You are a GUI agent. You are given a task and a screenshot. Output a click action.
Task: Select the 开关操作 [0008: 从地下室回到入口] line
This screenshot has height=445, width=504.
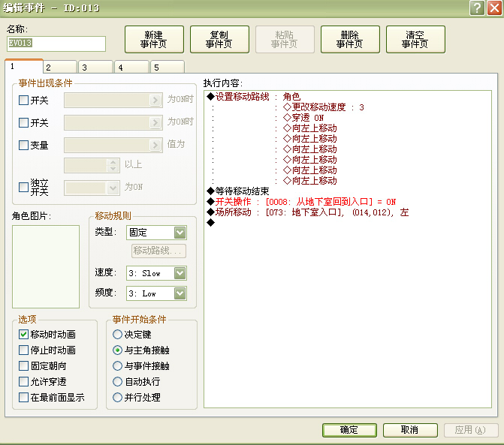coord(301,202)
